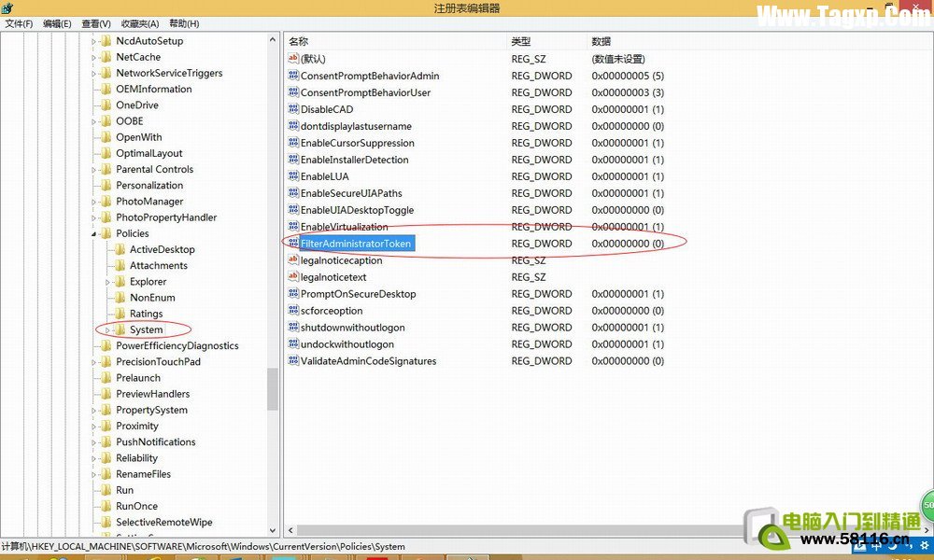Click the DWORD icon beside shutdownwithoutlogon
The height and width of the screenshot is (560, 934).
click(293, 327)
